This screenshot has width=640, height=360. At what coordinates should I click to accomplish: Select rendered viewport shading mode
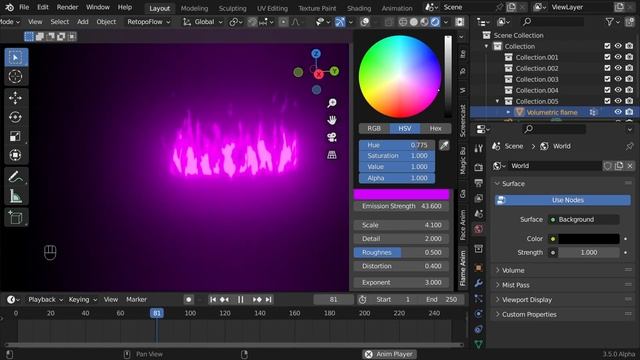[x=435, y=22]
